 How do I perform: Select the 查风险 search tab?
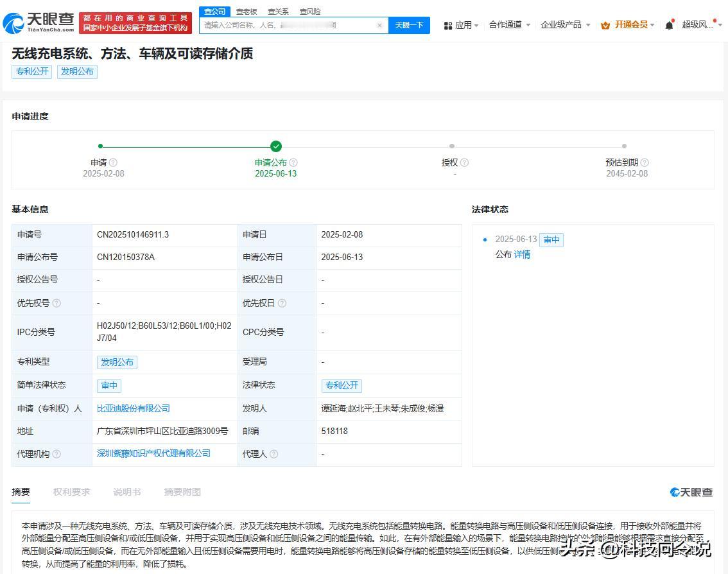tap(310, 12)
